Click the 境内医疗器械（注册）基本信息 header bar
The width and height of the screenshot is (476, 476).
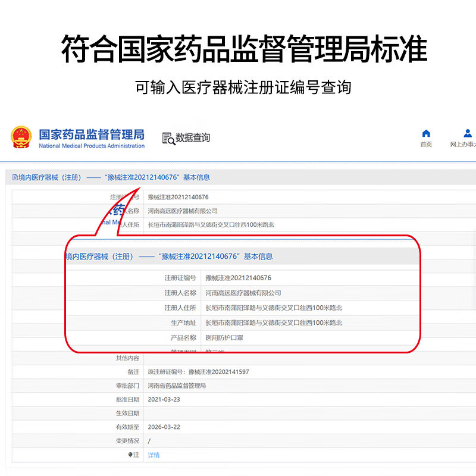[238, 177]
